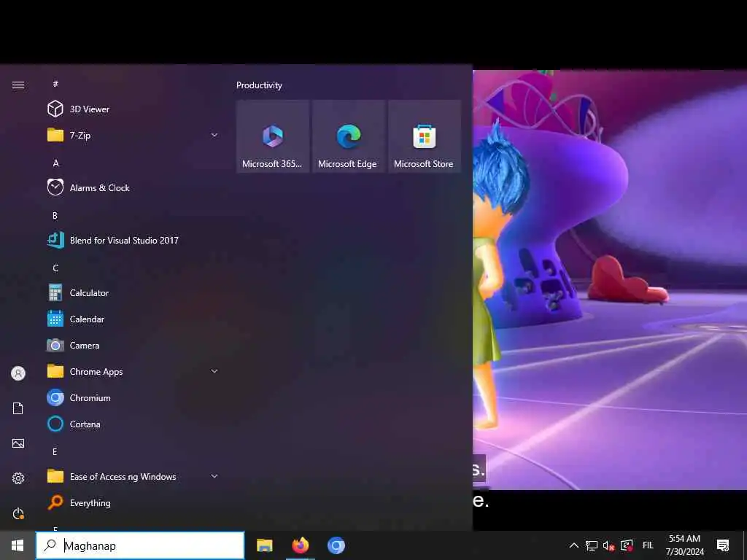Viewport: 747px width, 560px height.
Task: Click the Productivity group header
Action: click(259, 85)
